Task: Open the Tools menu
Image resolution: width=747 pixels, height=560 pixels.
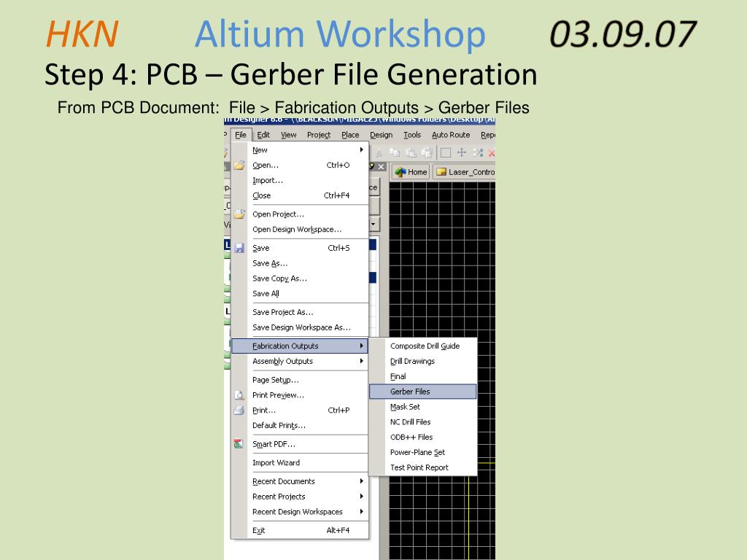Action: [412, 135]
